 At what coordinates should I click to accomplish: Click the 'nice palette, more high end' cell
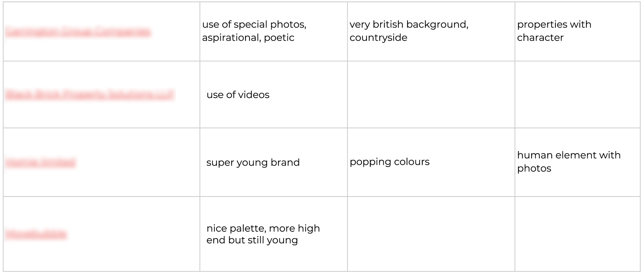(x=273, y=234)
